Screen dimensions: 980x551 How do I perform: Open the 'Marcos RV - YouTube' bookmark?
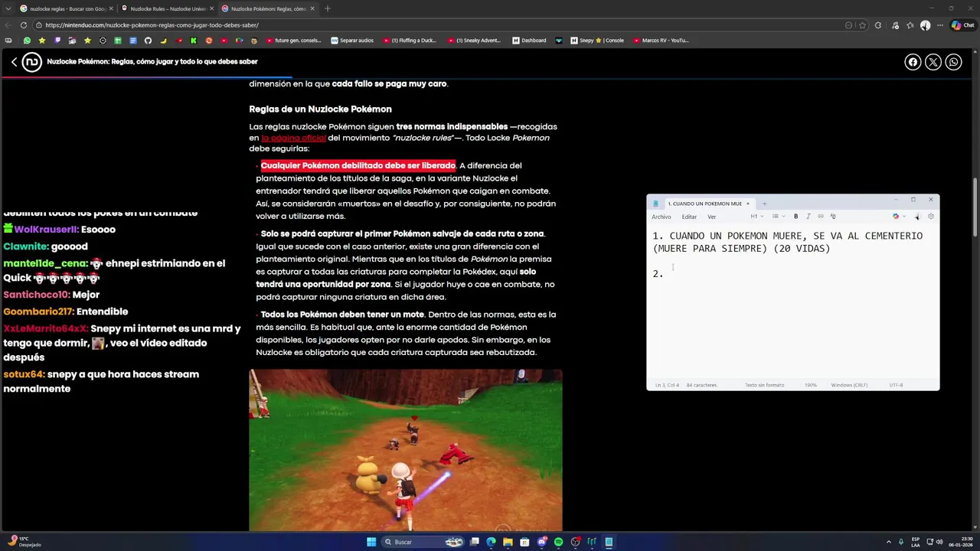[x=661, y=41]
